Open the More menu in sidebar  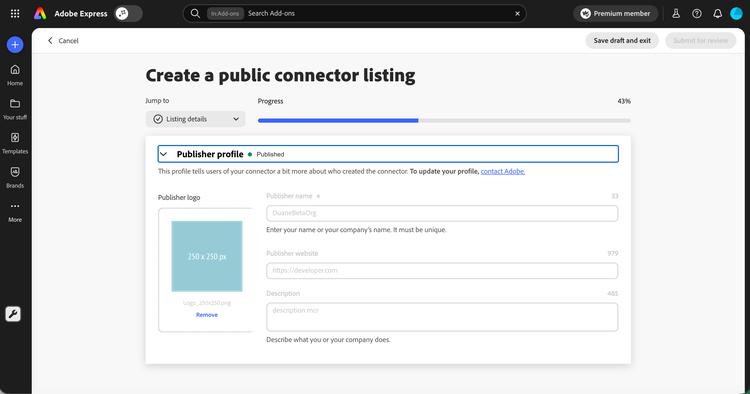coord(15,212)
